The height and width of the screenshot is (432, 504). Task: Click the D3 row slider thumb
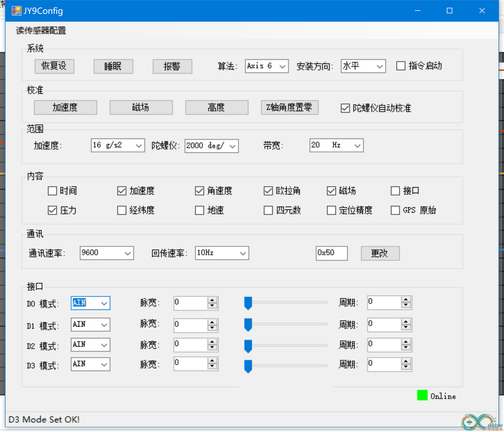point(248,366)
